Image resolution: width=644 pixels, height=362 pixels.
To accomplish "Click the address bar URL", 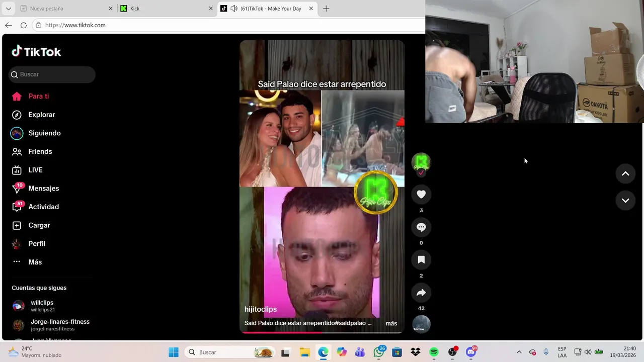I will 75,25.
